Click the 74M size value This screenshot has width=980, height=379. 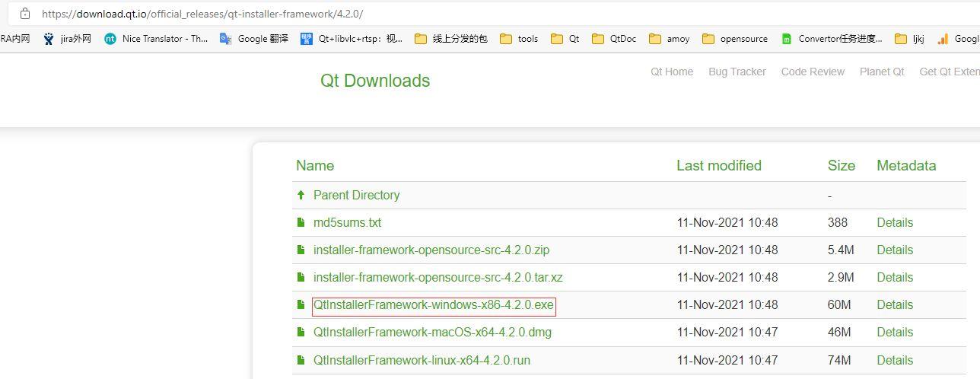point(839,360)
